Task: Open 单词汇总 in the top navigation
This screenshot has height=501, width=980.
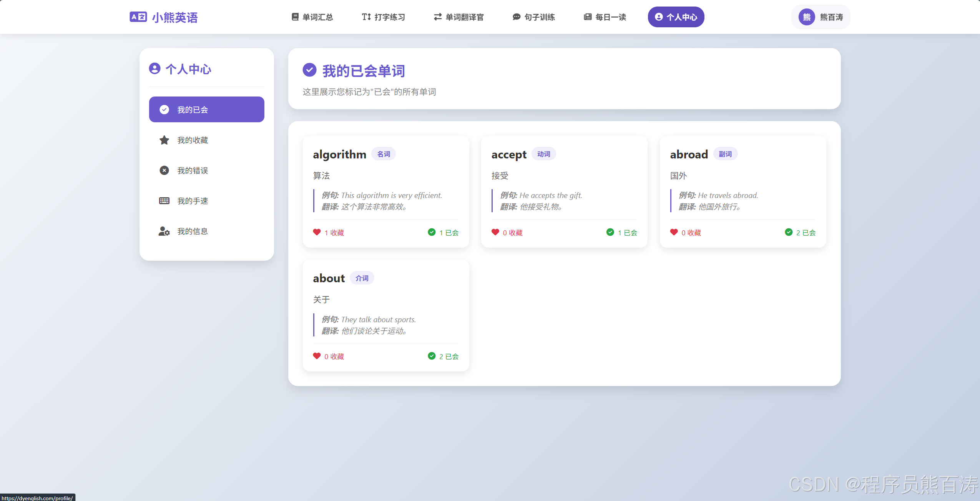Action: pos(312,17)
